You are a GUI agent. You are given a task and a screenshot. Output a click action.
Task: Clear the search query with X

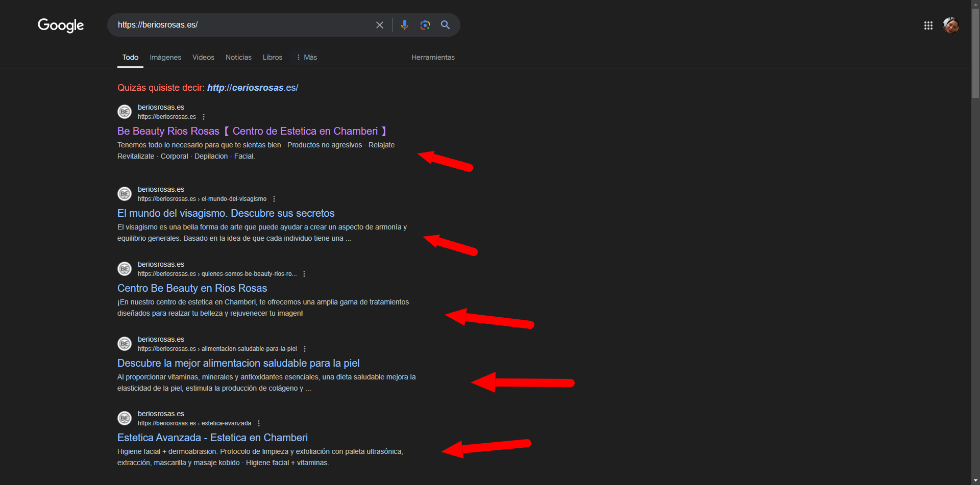click(x=380, y=25)
